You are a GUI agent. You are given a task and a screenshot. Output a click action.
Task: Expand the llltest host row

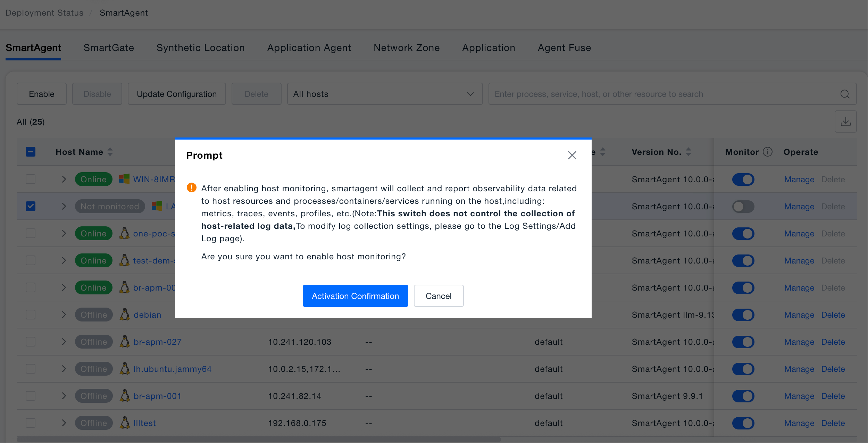pyautogui.click(x=64, y=423)
